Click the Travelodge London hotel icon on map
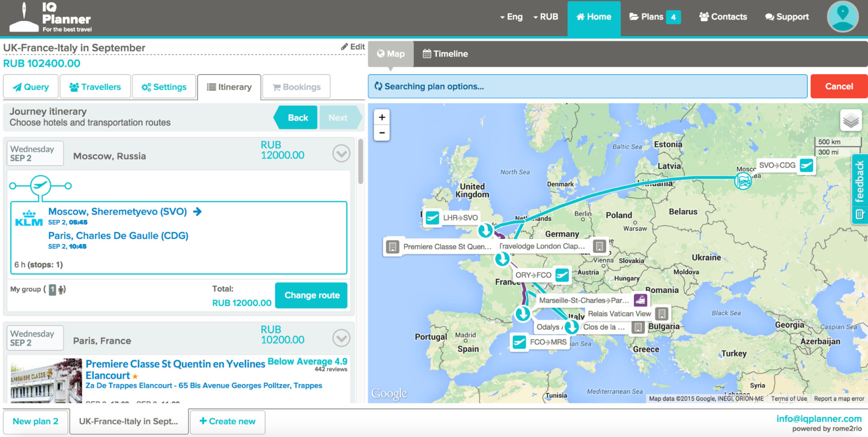This screenshot has width=868, height=437. point(599,246)
